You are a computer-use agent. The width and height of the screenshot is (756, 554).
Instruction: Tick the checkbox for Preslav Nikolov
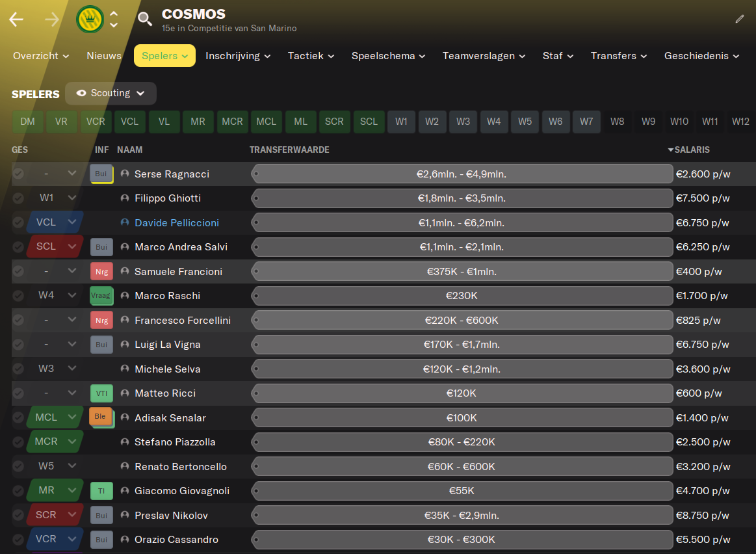pos(18,515)
